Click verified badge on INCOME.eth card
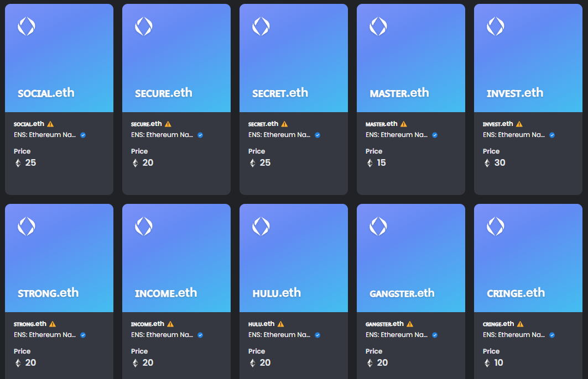588x379 pixels. pos(200,335)
